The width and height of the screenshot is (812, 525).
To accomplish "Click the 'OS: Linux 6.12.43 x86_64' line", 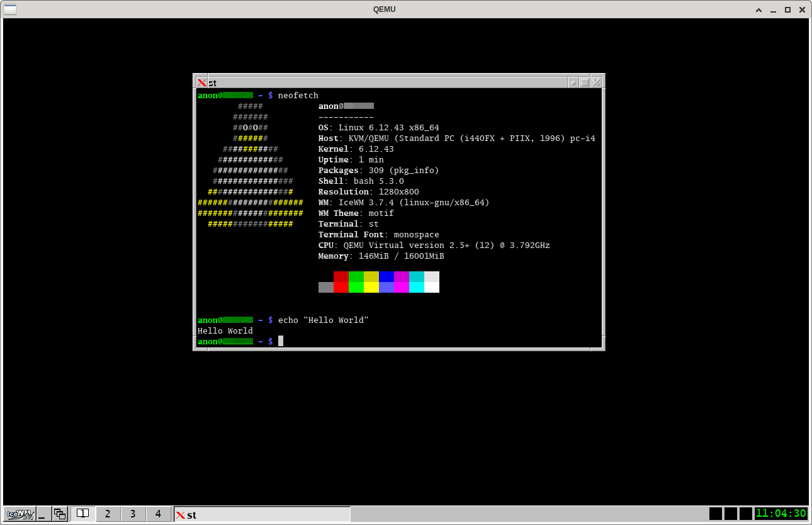I will (379, 128).
